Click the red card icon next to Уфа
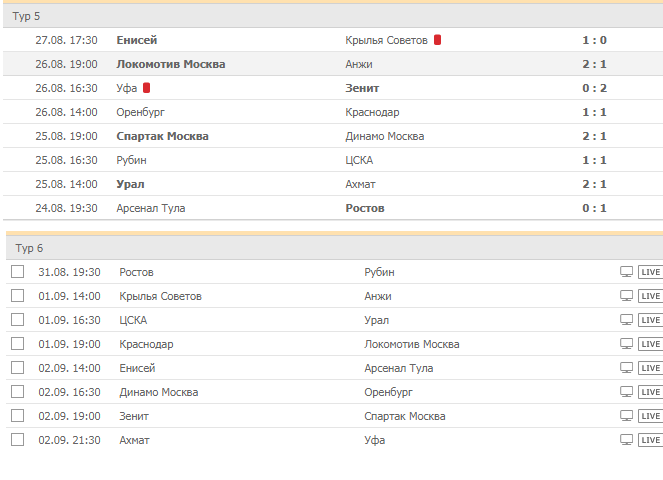 (146, 88)
